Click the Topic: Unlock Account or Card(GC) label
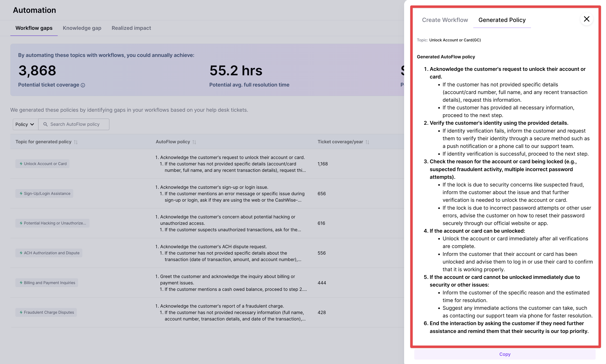Screen dimensions: 606x364 coord(449,40)
